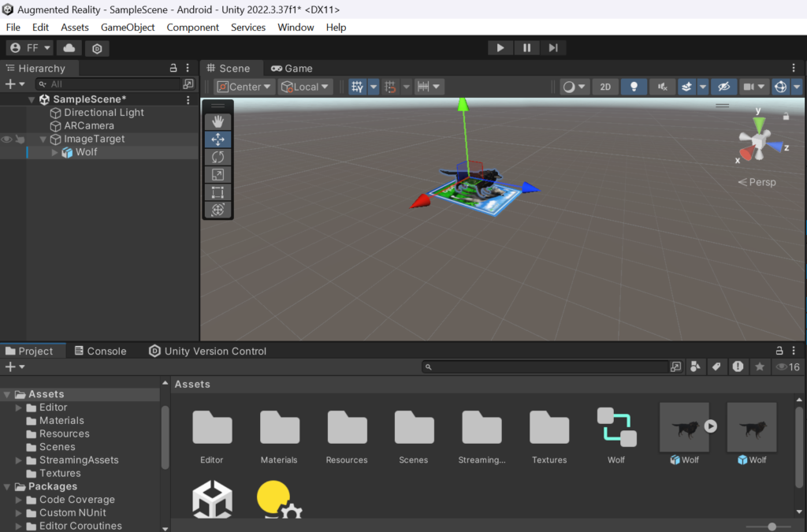Select the Rotate tool
Screen dimensions: 807x532
pyautogui.click(x=218, y=157)
